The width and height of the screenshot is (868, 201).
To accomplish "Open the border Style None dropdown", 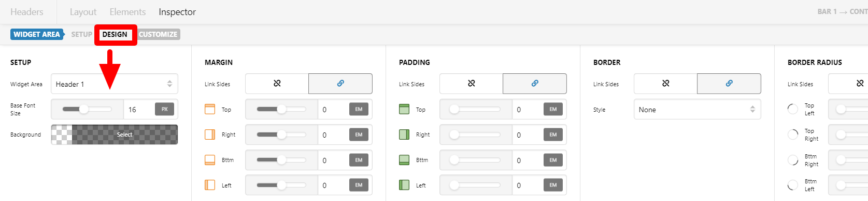I will coord(698,110).
